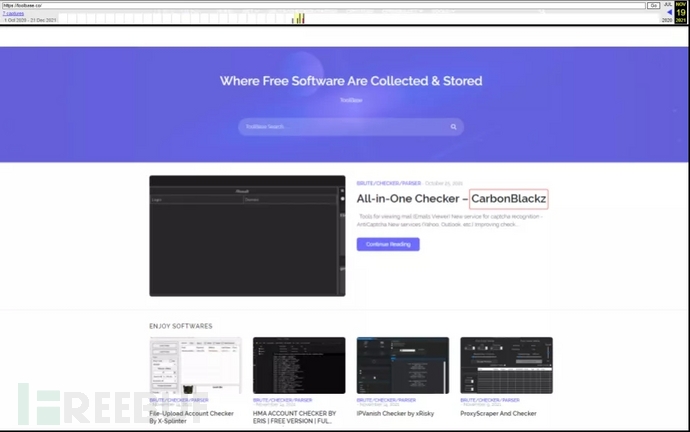
Task: Click the 'Where Free Software Are Collected & Stored' heading
Action: pyautogui.click(x=351, y=81)
